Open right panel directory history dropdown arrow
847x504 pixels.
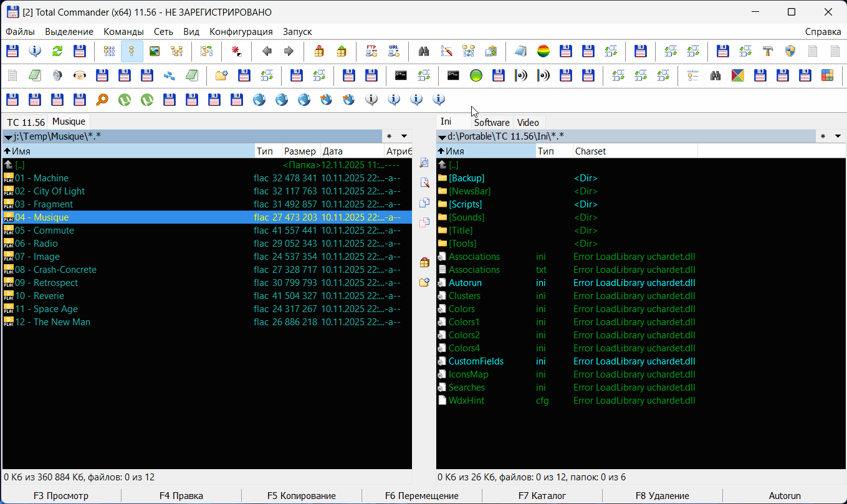click(838, 136)
